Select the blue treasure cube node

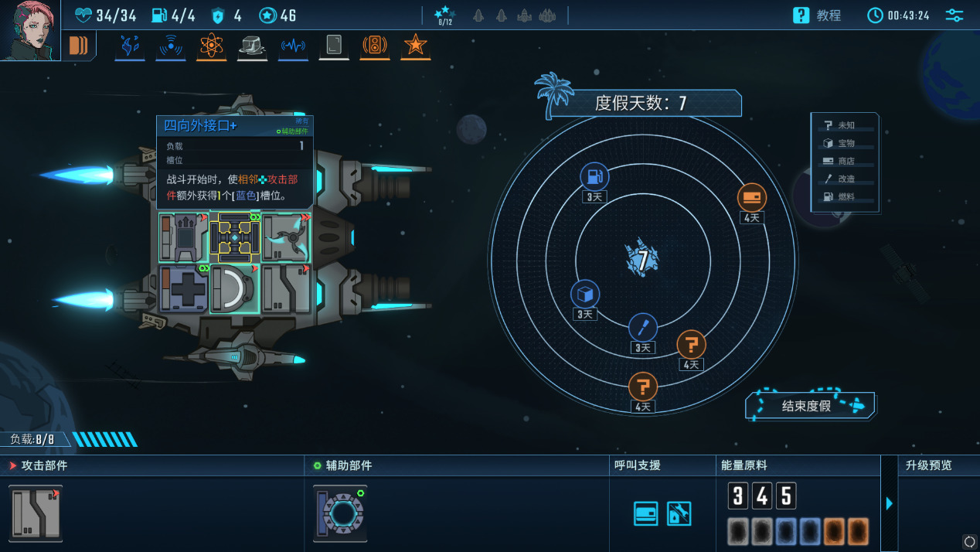point(585,294)
